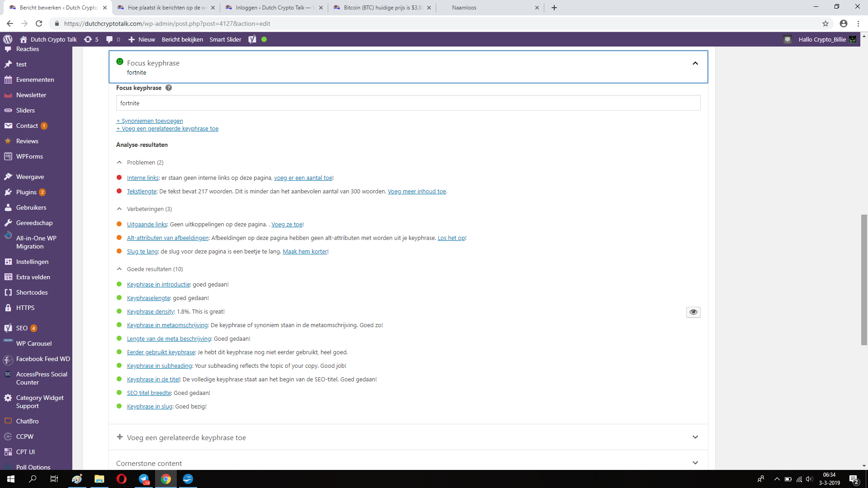The height and width of the screenshot is (488, 868).
Task: Open the Plugins menu in sidebar
Action: 26,192
